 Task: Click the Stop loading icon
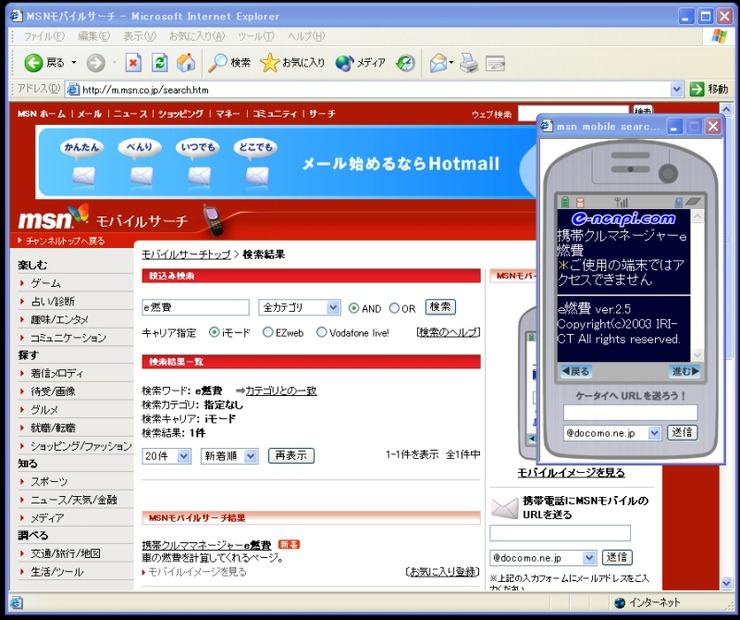click(133, 63)
